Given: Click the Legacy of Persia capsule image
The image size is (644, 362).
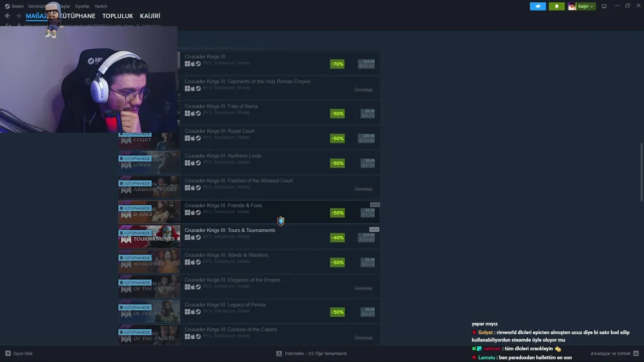Looking at the screenshot, I should point(149,311).
